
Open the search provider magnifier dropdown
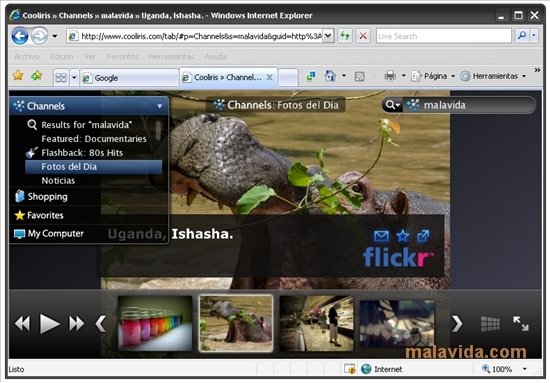(x=392, y=105)
